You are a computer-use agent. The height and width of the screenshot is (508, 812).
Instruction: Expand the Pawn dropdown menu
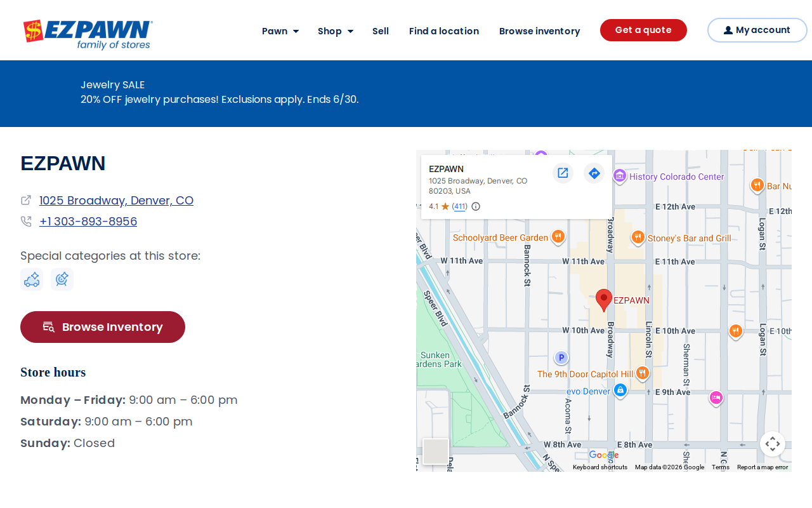280,31
